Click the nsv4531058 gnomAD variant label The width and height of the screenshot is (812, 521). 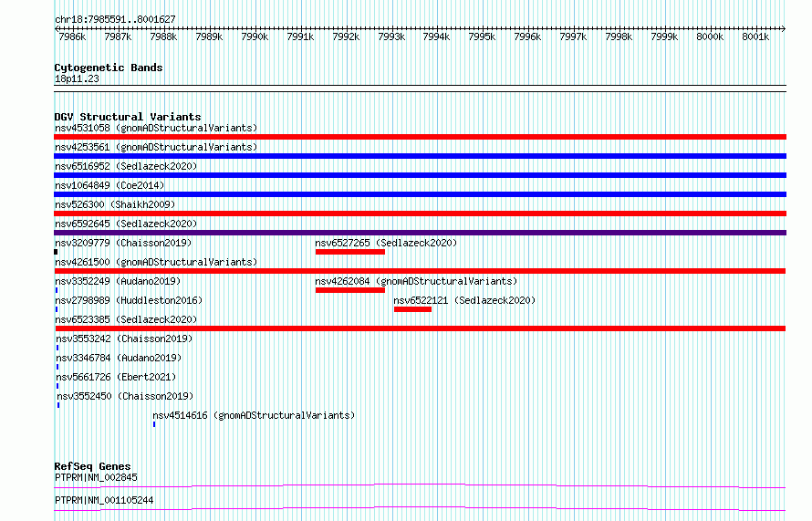[156, 128]
